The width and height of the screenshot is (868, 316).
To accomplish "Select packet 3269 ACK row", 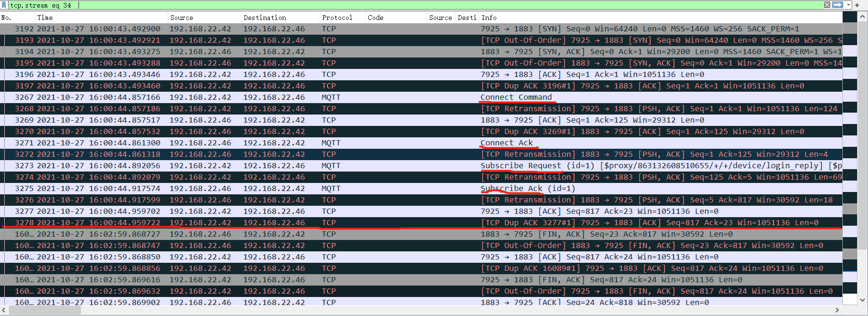I will [421, 120].
